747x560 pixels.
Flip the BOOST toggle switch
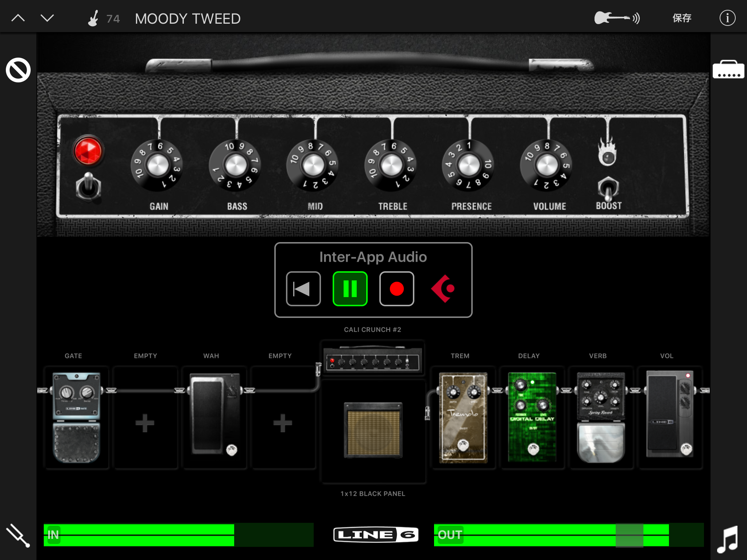coord(608,189)
